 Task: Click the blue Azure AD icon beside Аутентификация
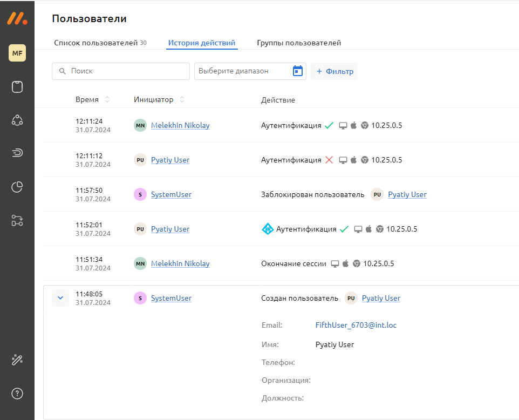click(267, 228)
